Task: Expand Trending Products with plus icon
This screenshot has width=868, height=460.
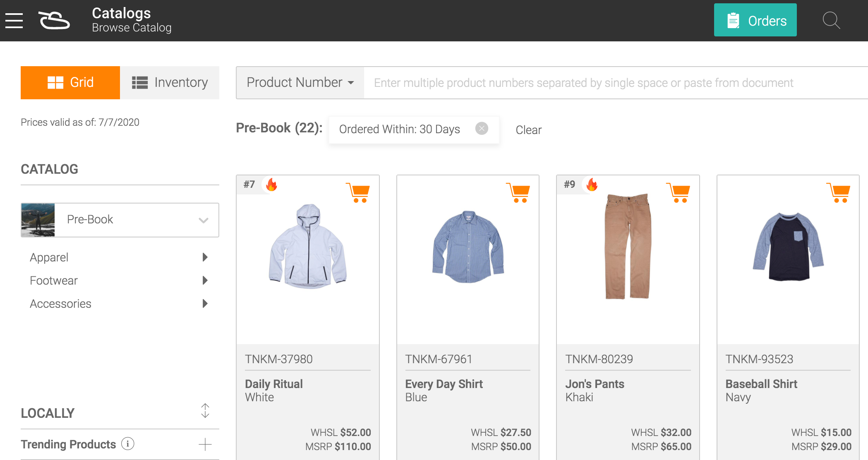Action: (205, 445)
